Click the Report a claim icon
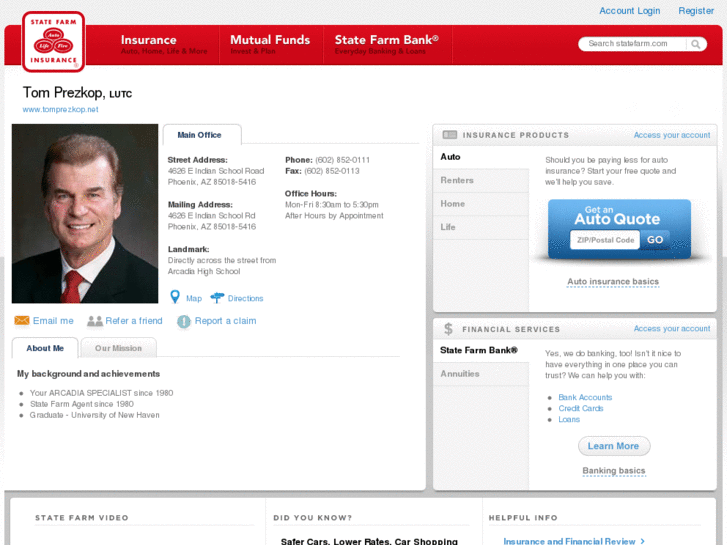Image resolution: width=727 pixels, height=545 pixels. [x=184, y=321]
